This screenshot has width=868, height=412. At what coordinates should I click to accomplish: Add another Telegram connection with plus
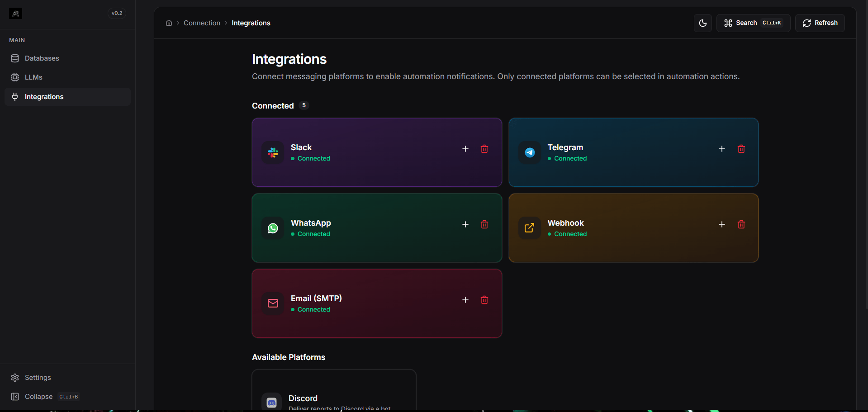pyautogui.click(x=722, y=149)
